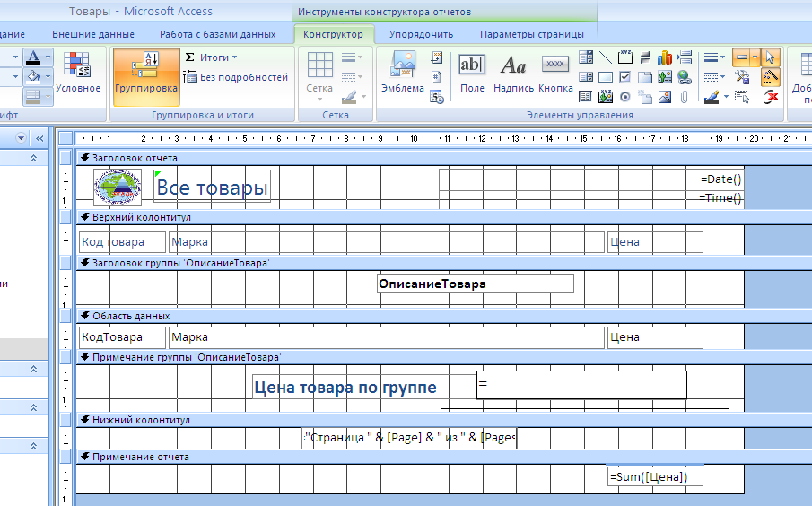The width and height of the screenshot is (812, 506).
Task: Insert a hyperlink control
Action: click(x=685, y=77)
